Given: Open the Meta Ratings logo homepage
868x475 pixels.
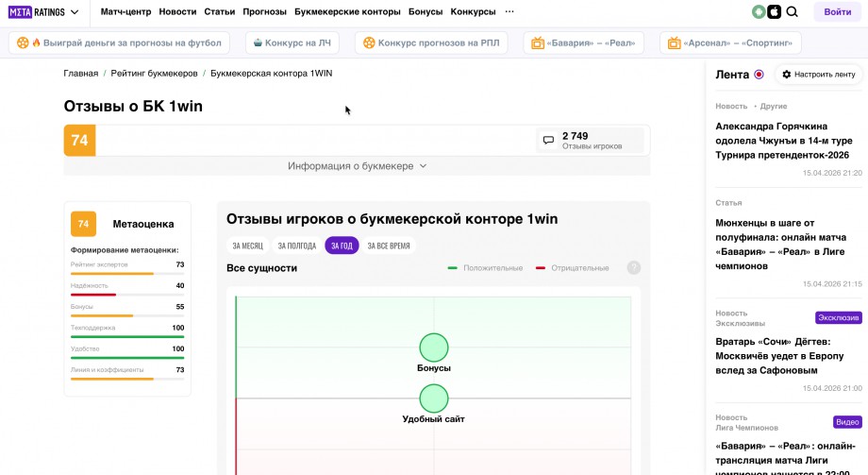Looking at the screenshot, I should point(37,11).
